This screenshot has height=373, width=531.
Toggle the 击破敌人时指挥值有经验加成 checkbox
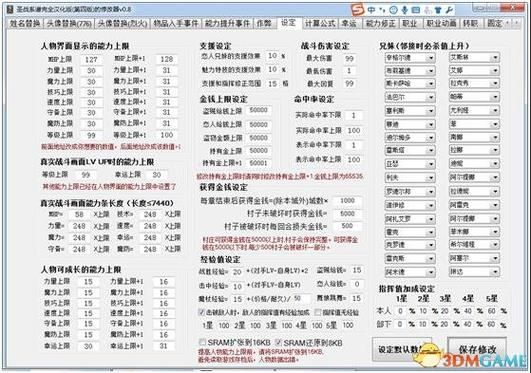click(202, 312)
